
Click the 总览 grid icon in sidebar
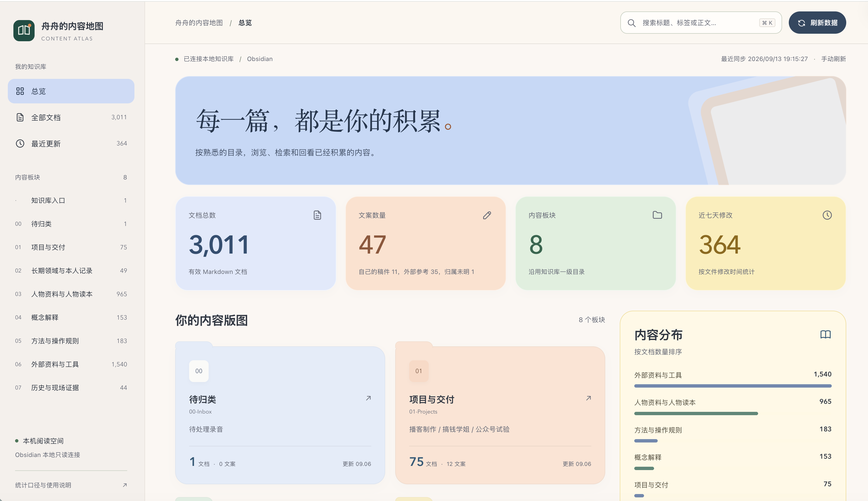[20, 91]
